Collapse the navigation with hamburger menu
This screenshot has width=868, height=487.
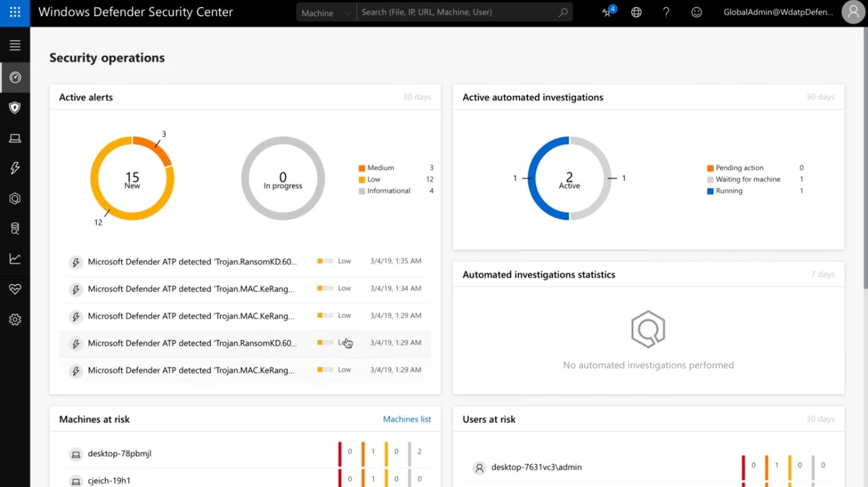[x=15, y=44]
